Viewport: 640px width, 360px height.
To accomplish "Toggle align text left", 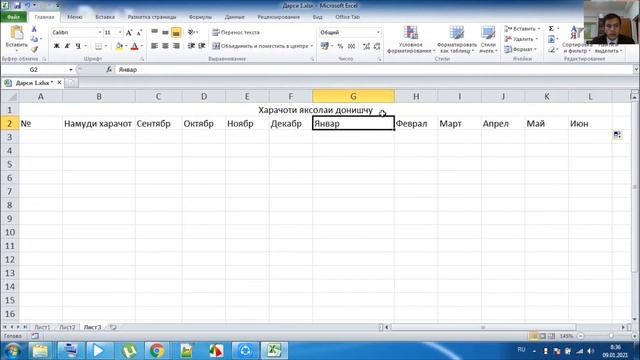I will tap(154, 46).
